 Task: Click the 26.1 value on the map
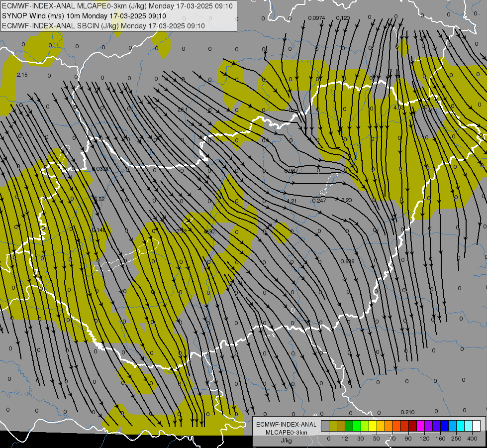pyautogui.click(x=183, y=110)
